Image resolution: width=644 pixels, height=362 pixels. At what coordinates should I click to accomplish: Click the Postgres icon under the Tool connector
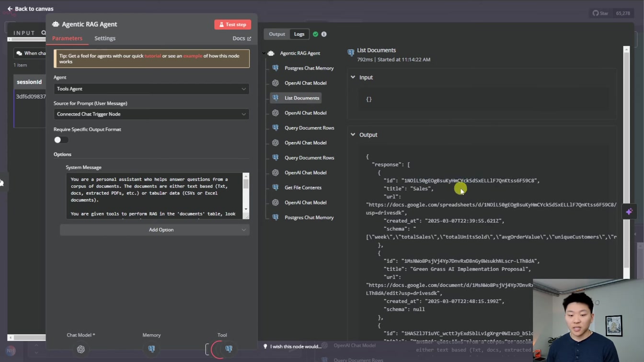tap(229, 349)
